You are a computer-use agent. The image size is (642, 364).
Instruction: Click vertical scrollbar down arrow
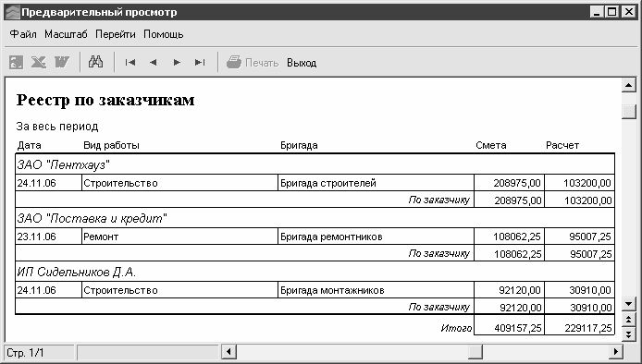[x=628, y=304]
